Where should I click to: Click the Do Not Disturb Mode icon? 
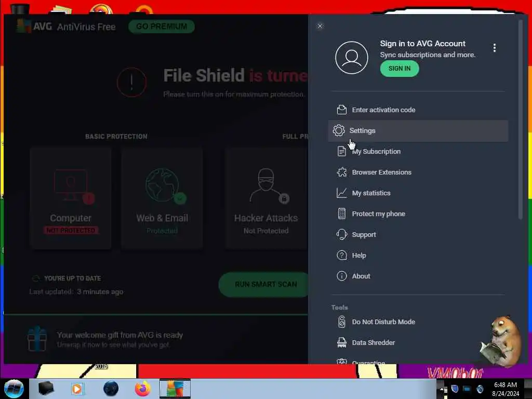point(342,322)
